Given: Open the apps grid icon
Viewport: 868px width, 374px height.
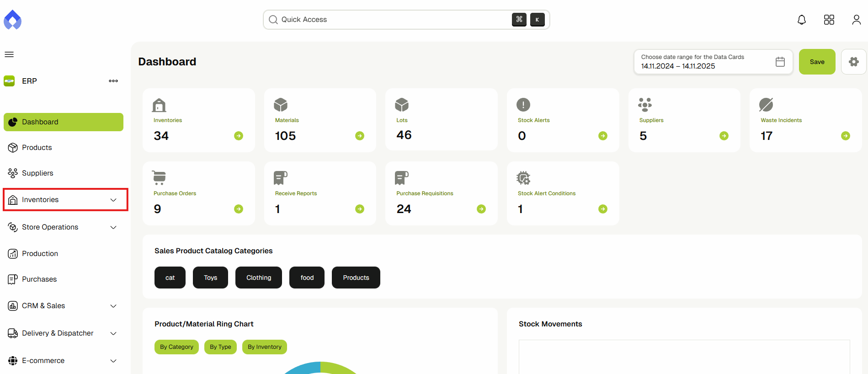Looking at the screenshot, I should 829,20.
